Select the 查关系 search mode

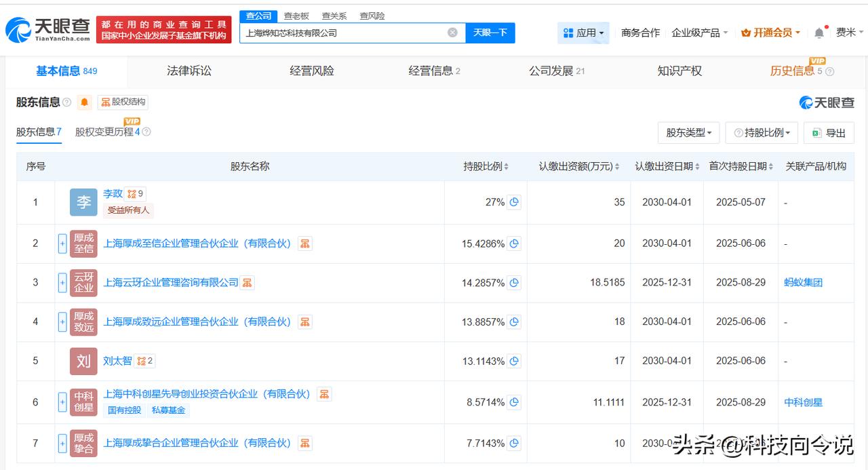[334, 16]
